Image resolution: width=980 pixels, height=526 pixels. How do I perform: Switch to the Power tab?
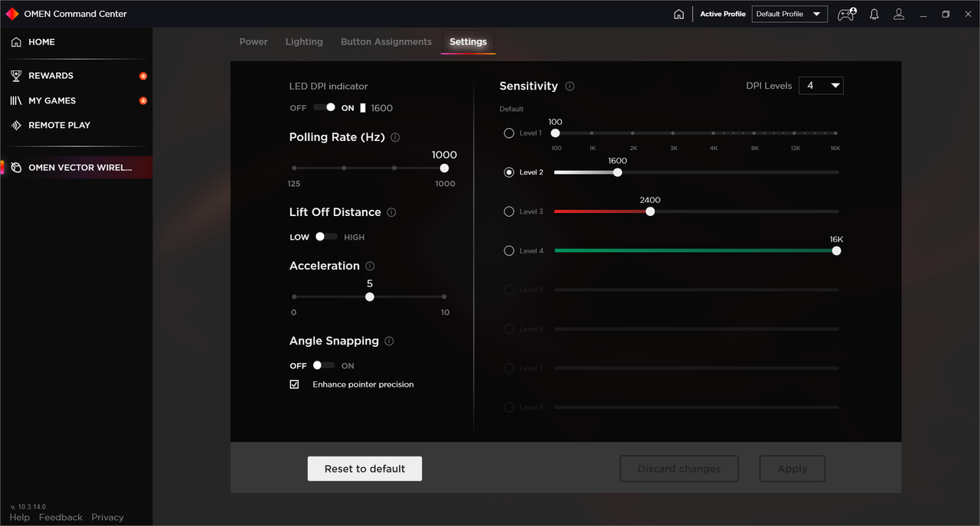[253, 42]
